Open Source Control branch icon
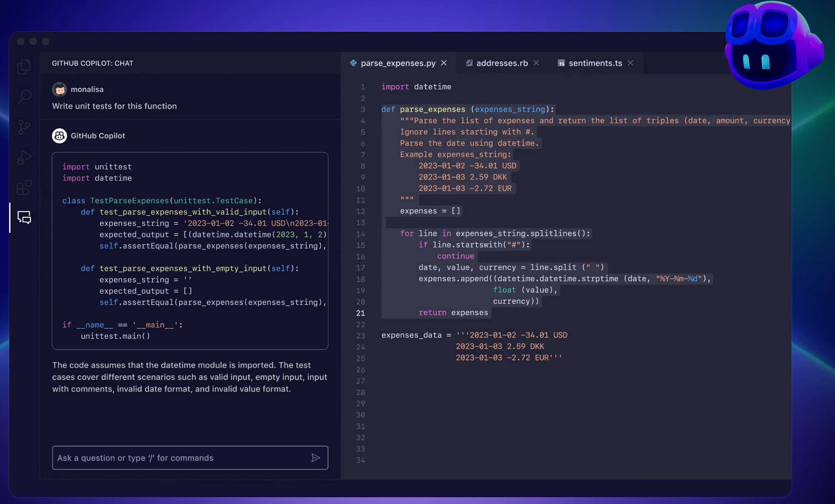The width and height of the screenshot is (835, 504). 24,127
